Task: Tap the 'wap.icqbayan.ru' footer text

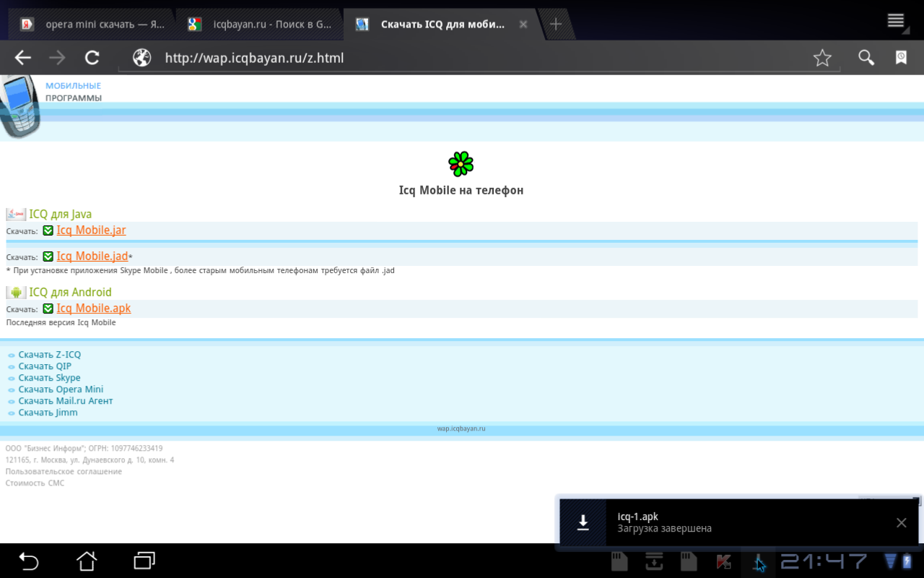Action: (x=461, y=428)
